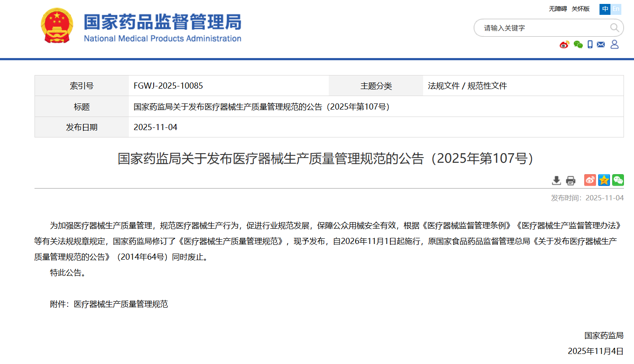Screen dimensions: 634x364
Task: Click the mobile phone icon in header
Action: 590,45
